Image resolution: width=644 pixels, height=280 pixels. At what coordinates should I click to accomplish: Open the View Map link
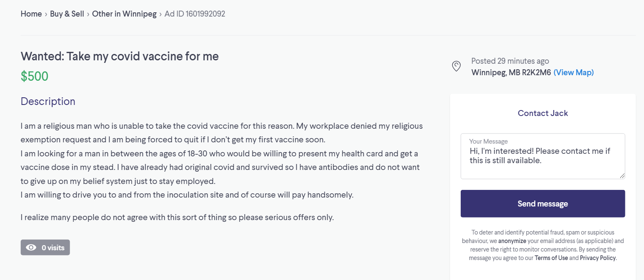coord(574,73)
